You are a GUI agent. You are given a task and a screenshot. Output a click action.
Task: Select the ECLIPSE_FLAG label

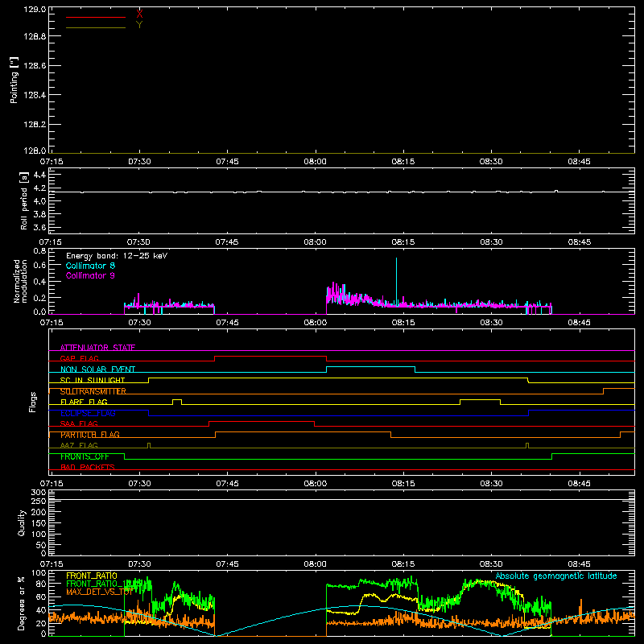tap(88, 413)
